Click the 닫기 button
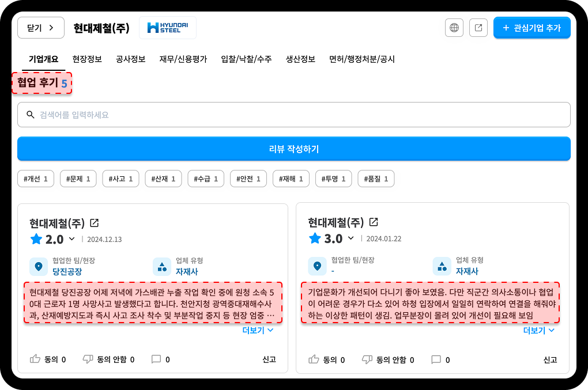The height and width of the screenshot is (390, 588). pyautogui.click(x=41, y=28)
